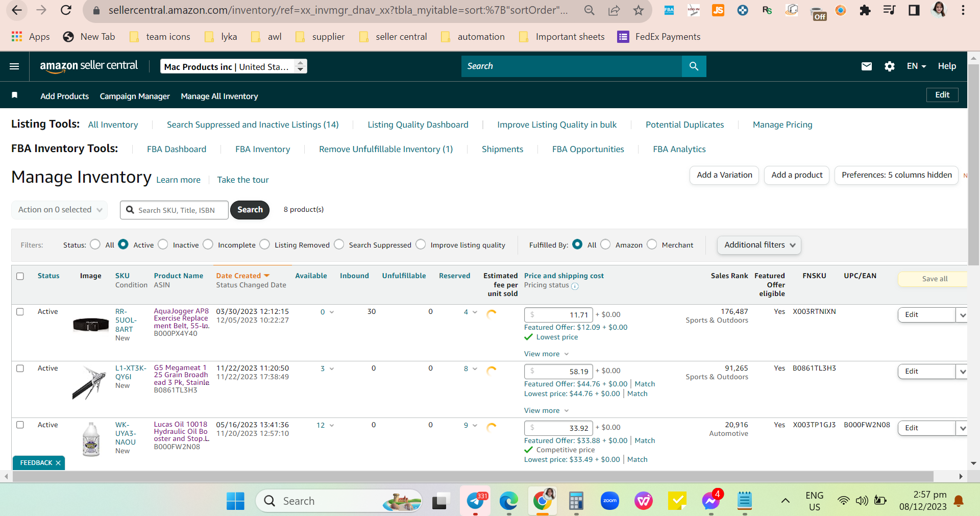Open the Seller Central hamburger menu

click(14, 66)
